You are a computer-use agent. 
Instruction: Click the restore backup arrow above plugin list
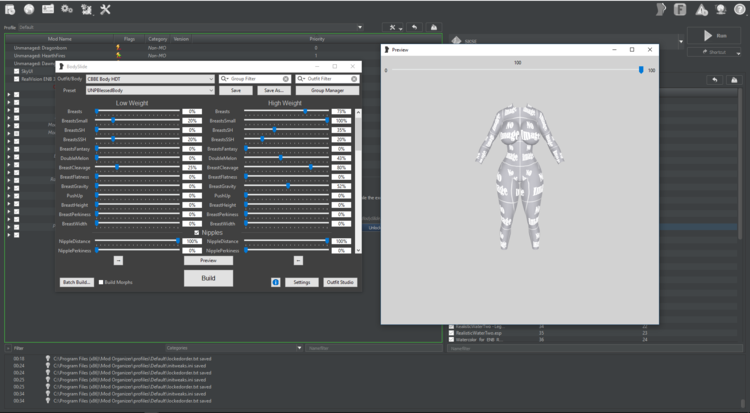coord(715,80)
